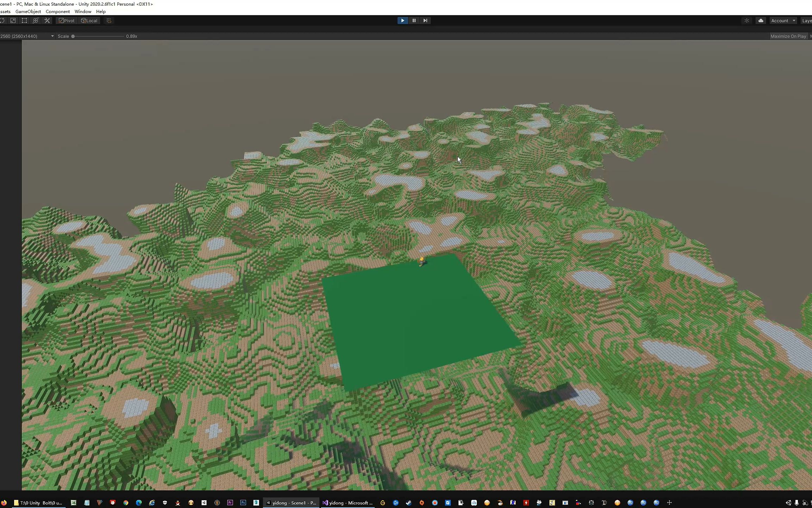This screenshot has height=508, width=812.
Task: Select the Scale tool in toolbar
Action: point(13,20)
